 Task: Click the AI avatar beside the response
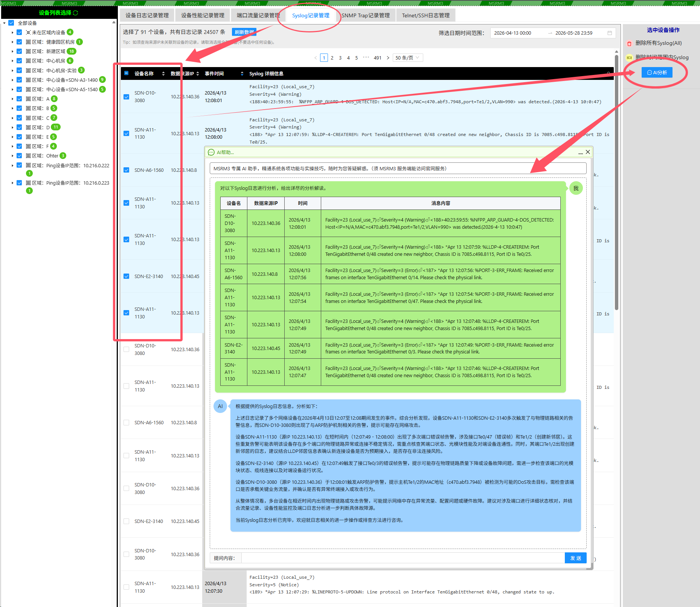tap(220, 406)
